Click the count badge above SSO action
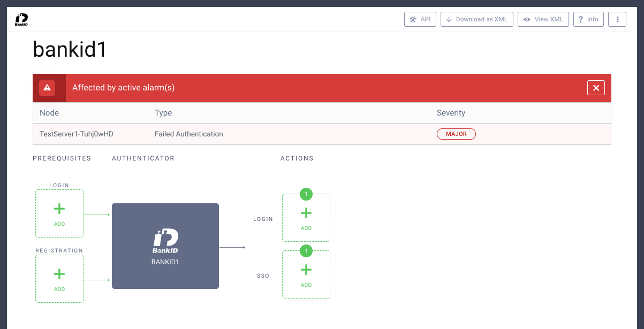Screen dimensions: 644x329 tap(306, 251)
